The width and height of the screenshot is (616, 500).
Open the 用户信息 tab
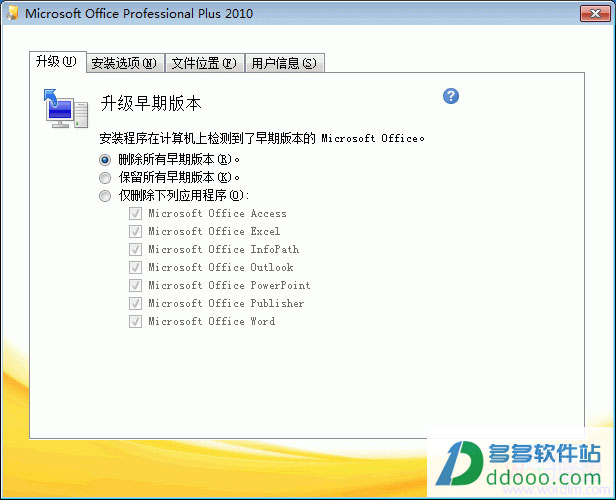click(284, 63)
